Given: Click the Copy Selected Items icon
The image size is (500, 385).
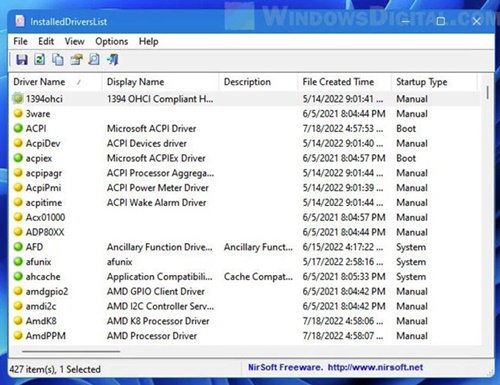Looking at the screenshot, I should [58, 60].
